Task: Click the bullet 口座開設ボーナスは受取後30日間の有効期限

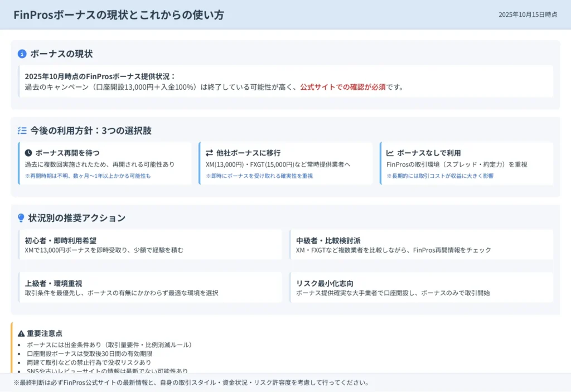Action: (89, 354)
